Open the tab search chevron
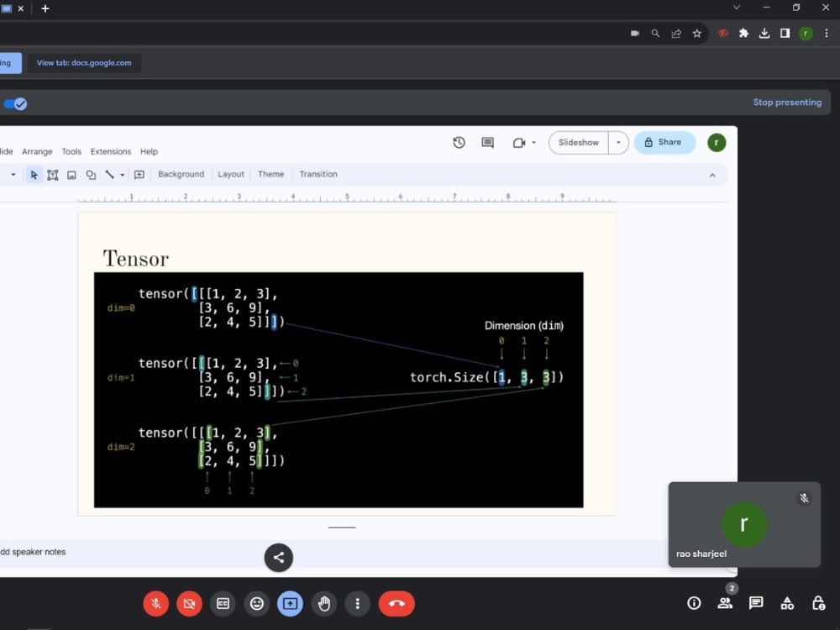840x630 pixels. (737, 8)
